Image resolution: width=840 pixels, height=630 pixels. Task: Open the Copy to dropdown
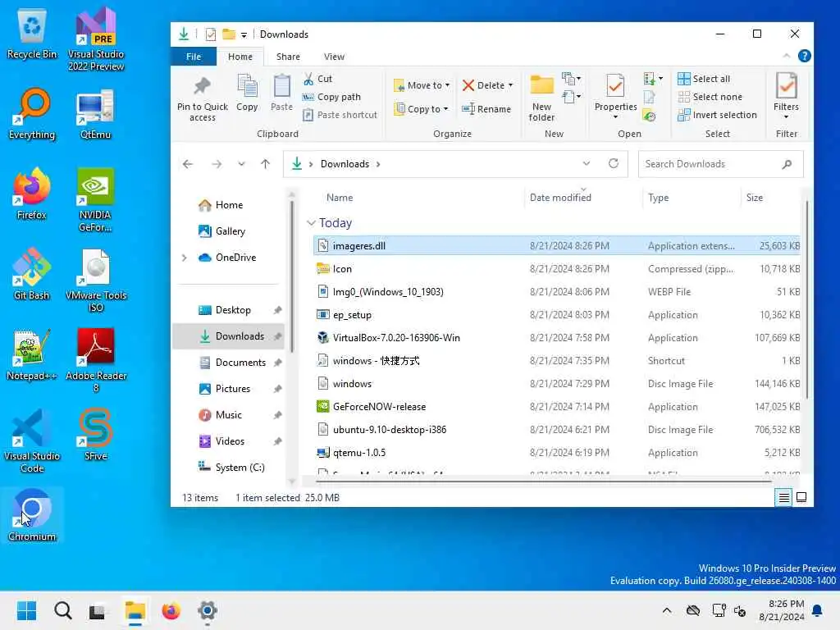[x=421, y=109]
